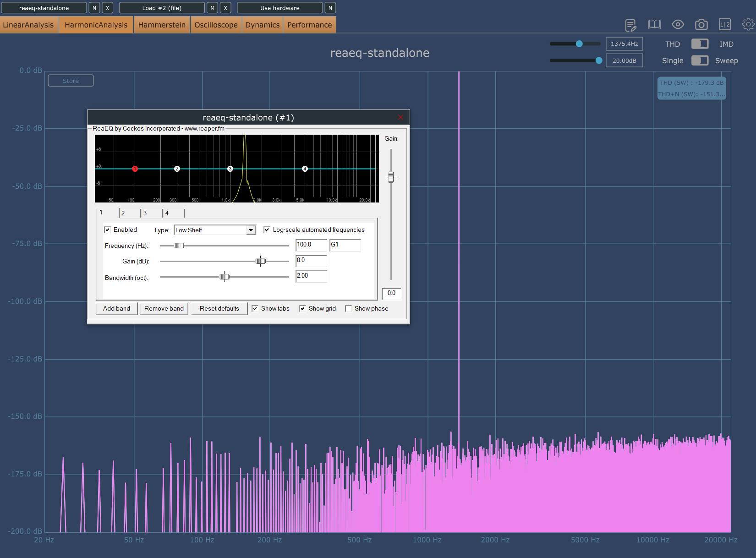Click the Load #2 (file) selector

click(x=162, y=8)
